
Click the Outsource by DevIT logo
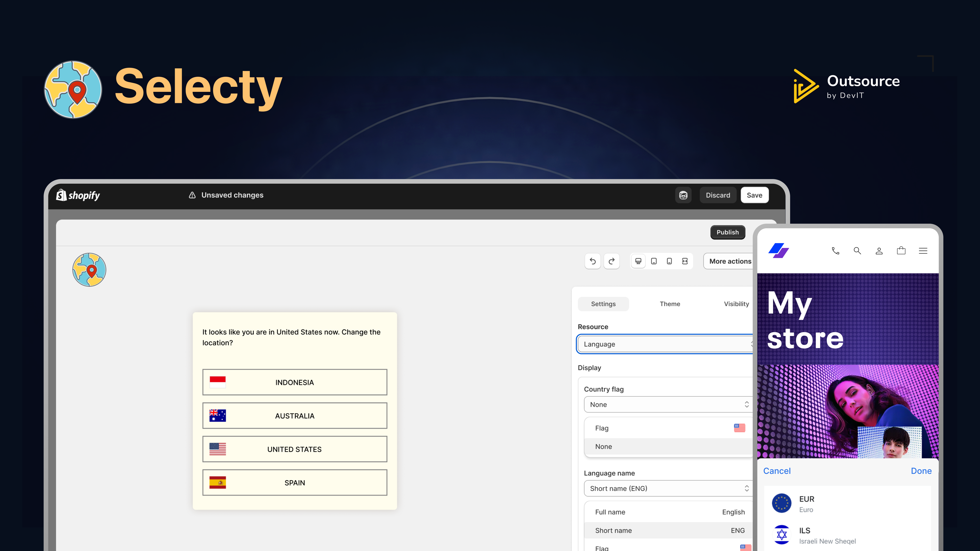(x=847, y=86)
